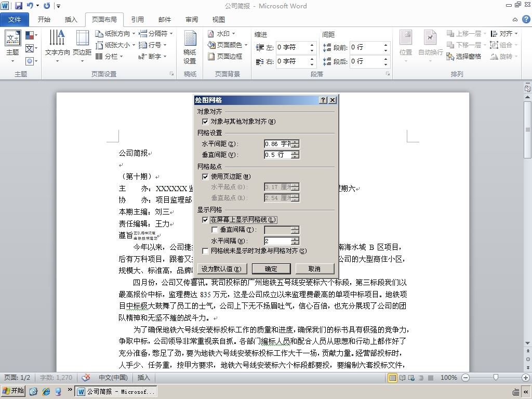Open page margins (页边距) menu

tap(82, 47)
